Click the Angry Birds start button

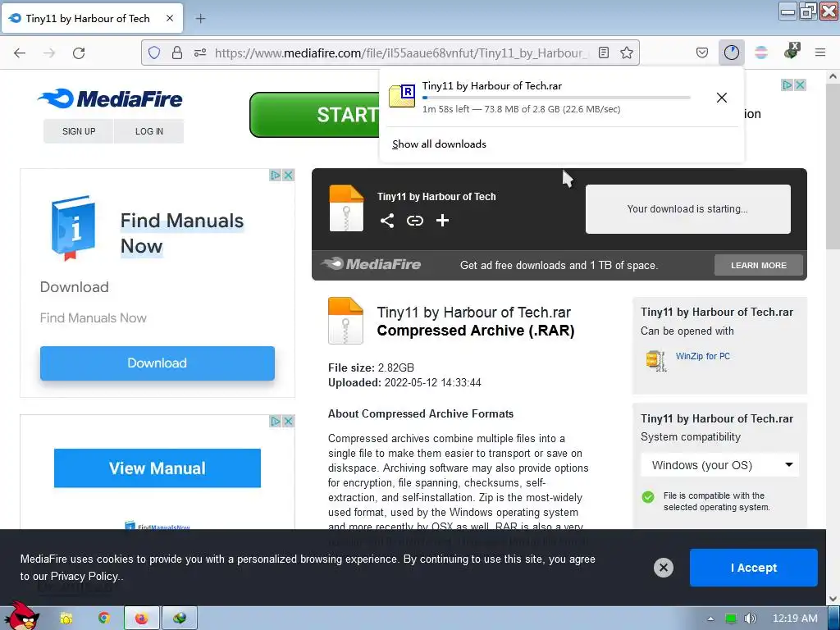pos(21,616)
